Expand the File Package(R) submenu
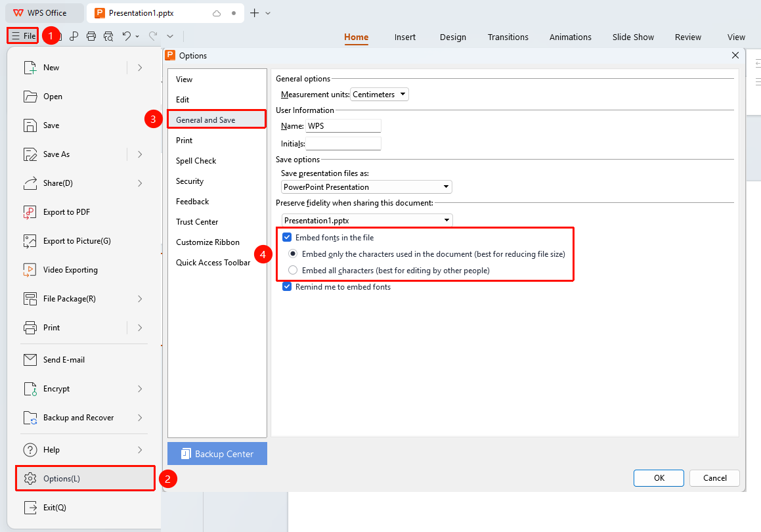 click(140, 299)
